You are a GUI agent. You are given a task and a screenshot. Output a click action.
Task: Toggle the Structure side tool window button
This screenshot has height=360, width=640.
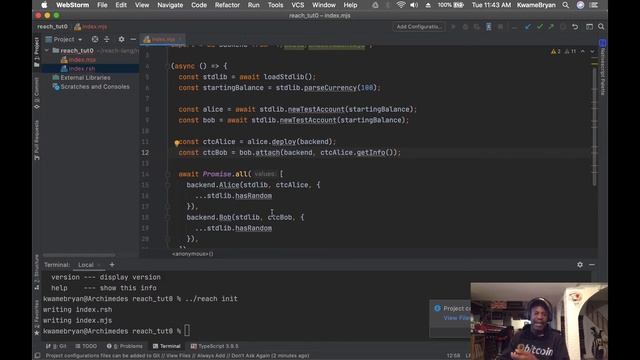pos(36,272)
